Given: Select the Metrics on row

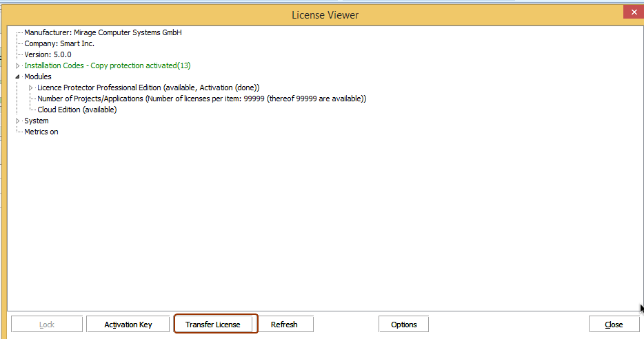Looking at the screenshot, I should [x=41, y=132].
